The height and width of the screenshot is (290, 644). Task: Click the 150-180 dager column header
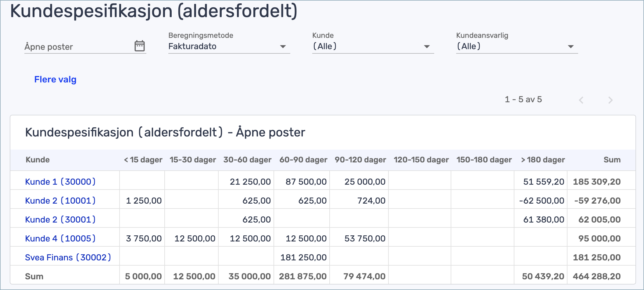point(484,160)
